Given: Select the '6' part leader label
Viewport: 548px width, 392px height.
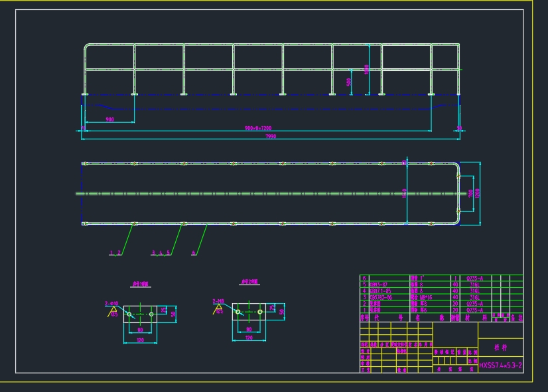Looking at the screenshot, I should 194,252.
